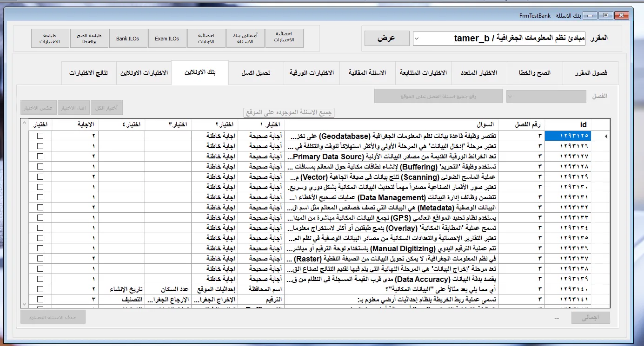Click the السوال column header

click(x=391, y=124)
